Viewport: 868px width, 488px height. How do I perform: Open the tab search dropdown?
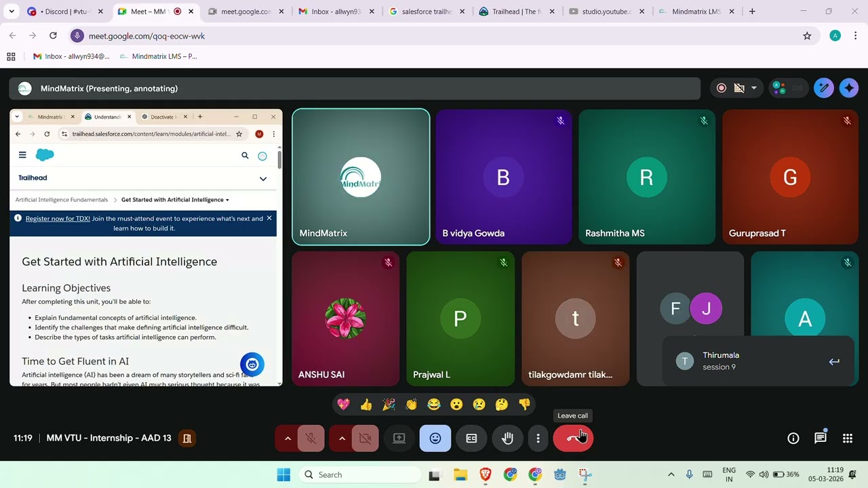(x=12, y=12)
